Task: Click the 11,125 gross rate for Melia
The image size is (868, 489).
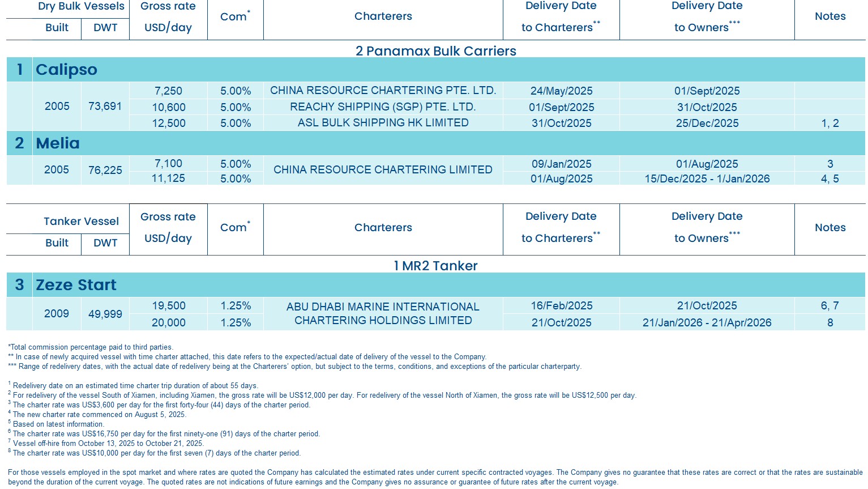Action: click(168, 178)
